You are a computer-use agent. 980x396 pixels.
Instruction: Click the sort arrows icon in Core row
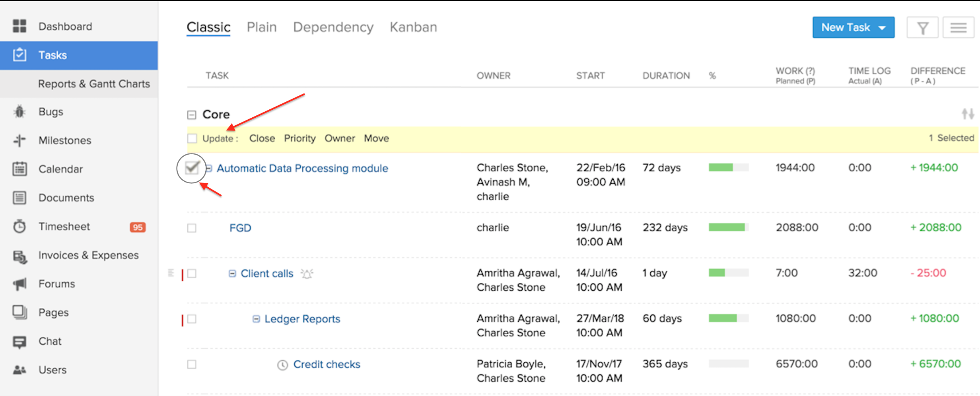[x=968, y=114]
